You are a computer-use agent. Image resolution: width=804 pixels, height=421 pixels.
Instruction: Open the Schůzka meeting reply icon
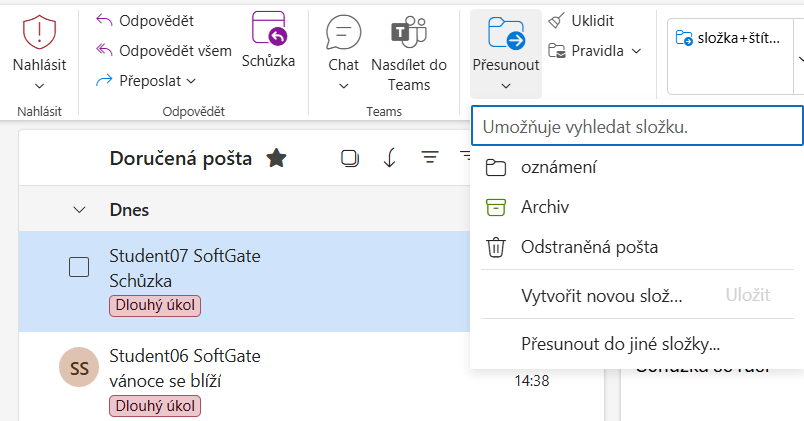(268, 29)
